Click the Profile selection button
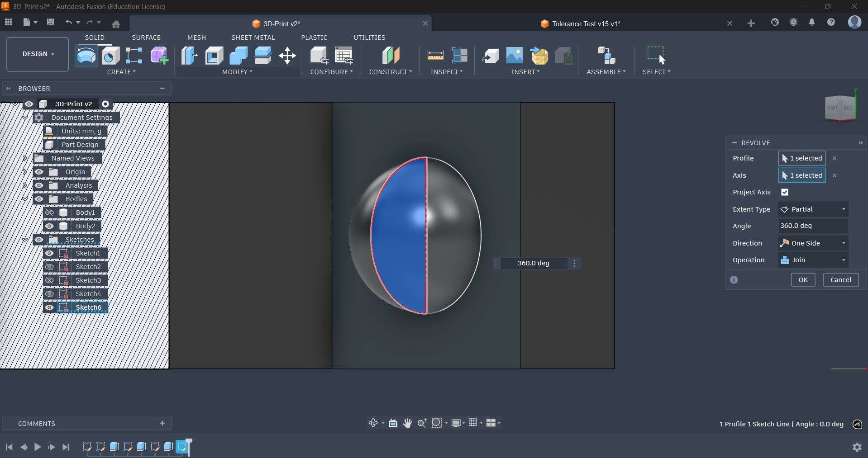The image size is (868, 458). (x=802, y=158)
